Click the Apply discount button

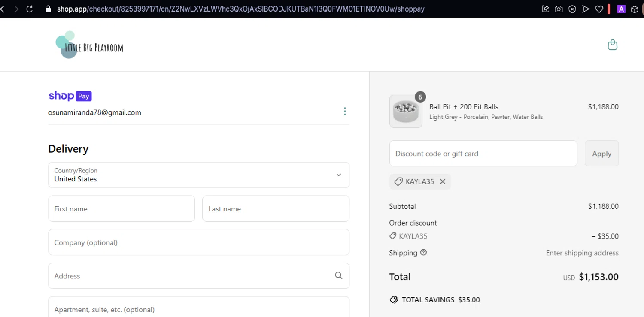[x=601, y=154]
